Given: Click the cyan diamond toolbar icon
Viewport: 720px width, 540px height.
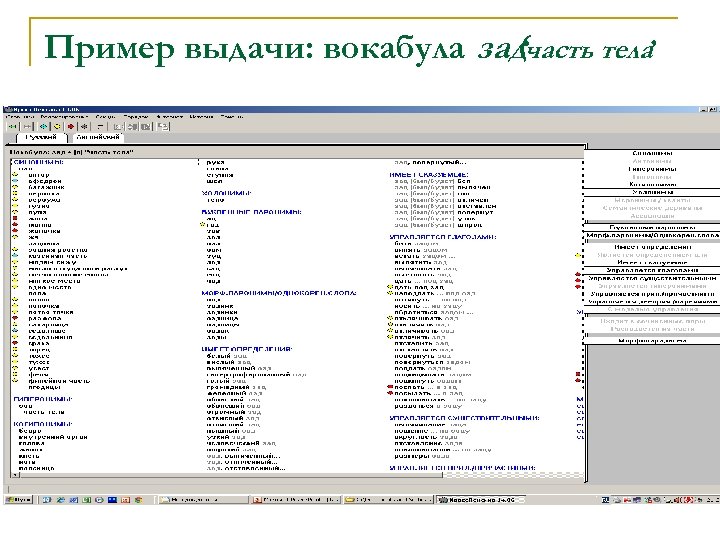Looking at the screenshot, I should (x=43, y=126).
